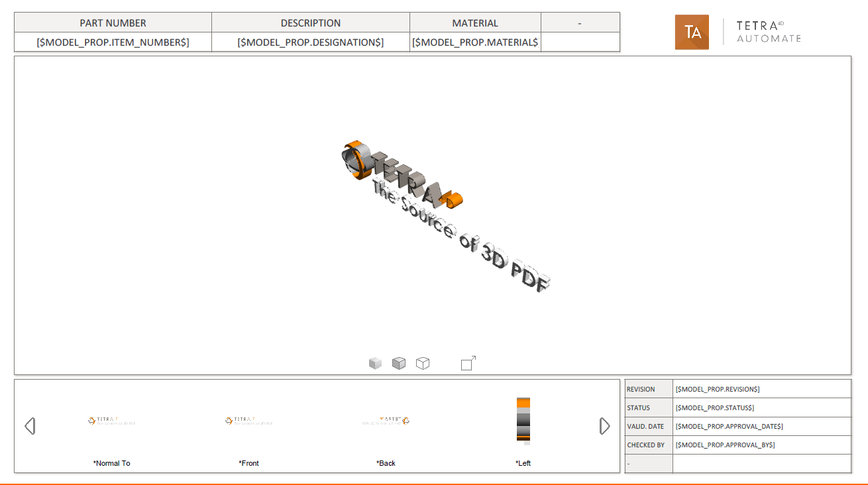Image resolution: width=868 pixels, height=485 pixels.
Task: Click the PART NUMBER header cell
Action: [x=113, y=23]
